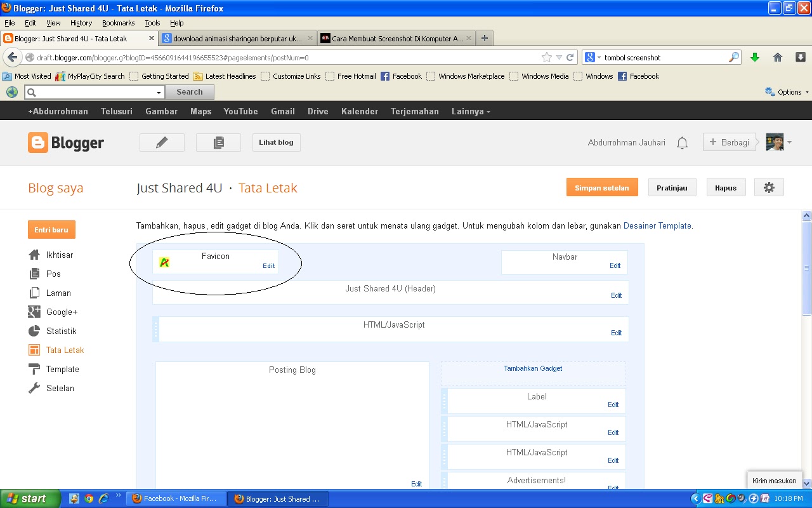Screen dimensions: 812x508
Task: Open the File menu
Action: click(10, 23)
